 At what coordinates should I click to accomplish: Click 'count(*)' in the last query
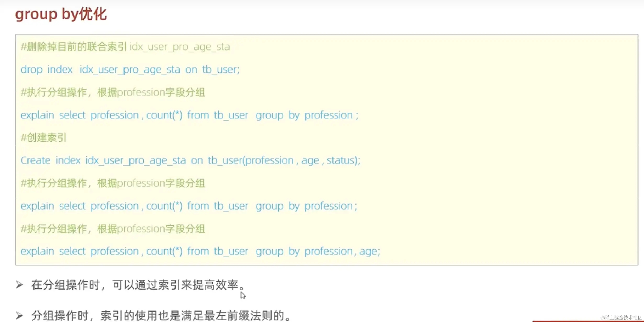click(x=164, y=251)
